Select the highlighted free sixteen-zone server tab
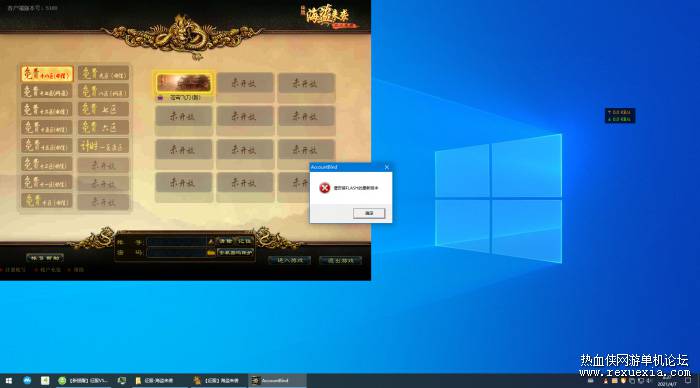This screenshot has height=388, width=700. coord(46,74)
